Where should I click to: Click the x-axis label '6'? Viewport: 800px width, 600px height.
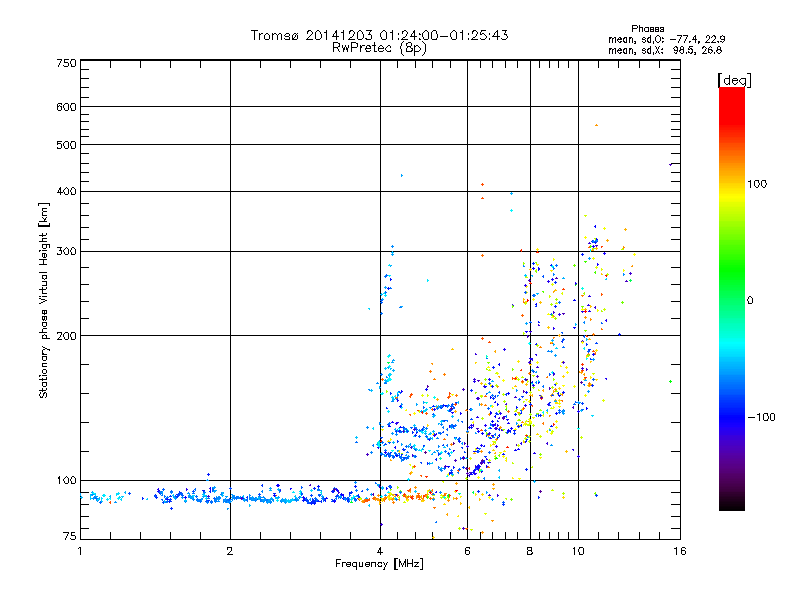click(x=467, y=551)
